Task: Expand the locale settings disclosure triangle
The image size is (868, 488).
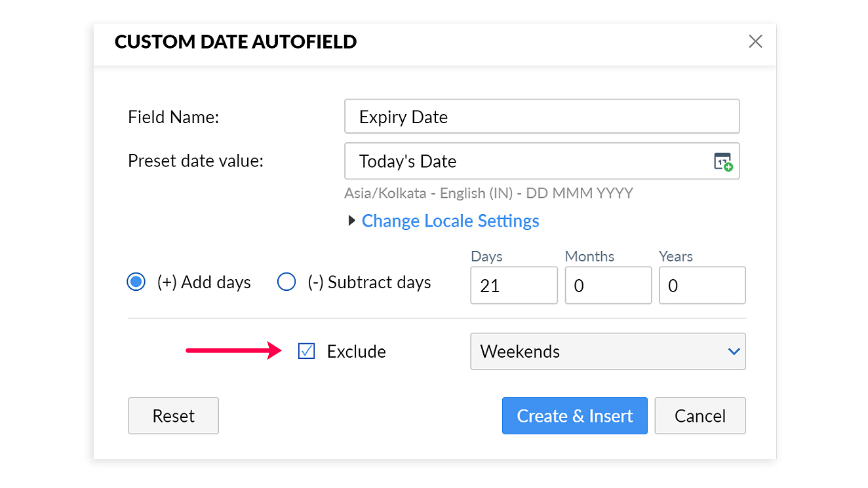Action: point(352,221)
